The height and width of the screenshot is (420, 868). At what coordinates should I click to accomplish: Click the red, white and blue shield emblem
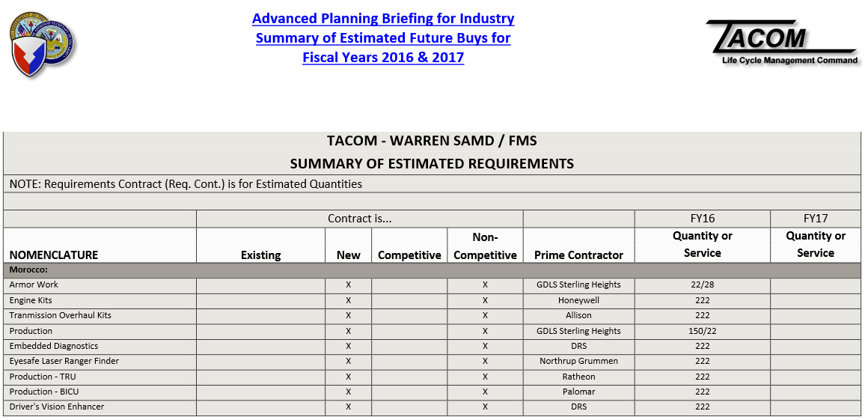tap(28, 57)
